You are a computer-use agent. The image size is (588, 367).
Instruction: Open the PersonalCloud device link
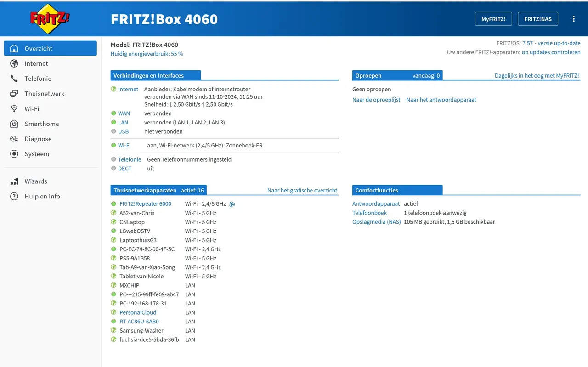(138, 312)
